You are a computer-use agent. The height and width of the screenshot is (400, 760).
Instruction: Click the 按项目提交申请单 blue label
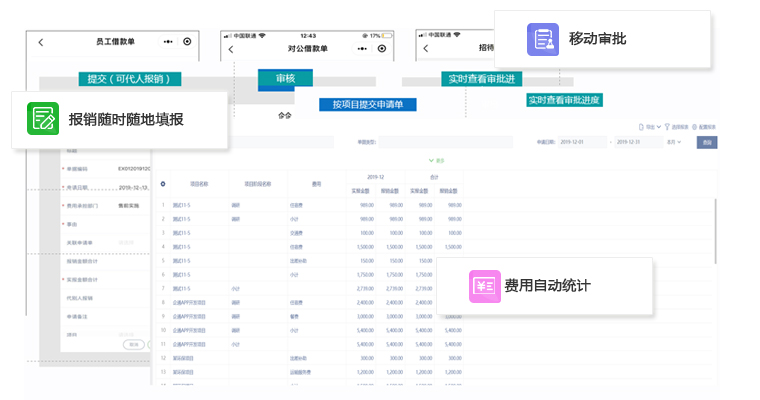(361, 104)
